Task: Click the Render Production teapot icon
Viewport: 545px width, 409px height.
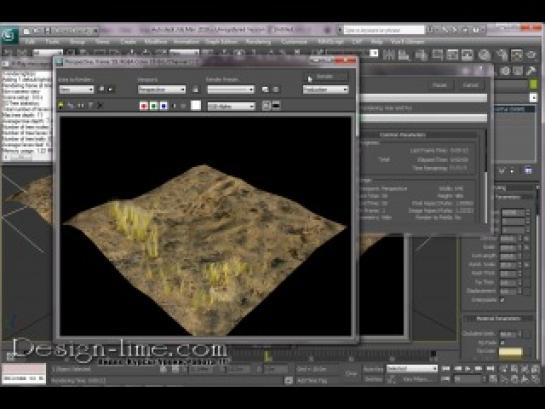Action: pos(531,55)
